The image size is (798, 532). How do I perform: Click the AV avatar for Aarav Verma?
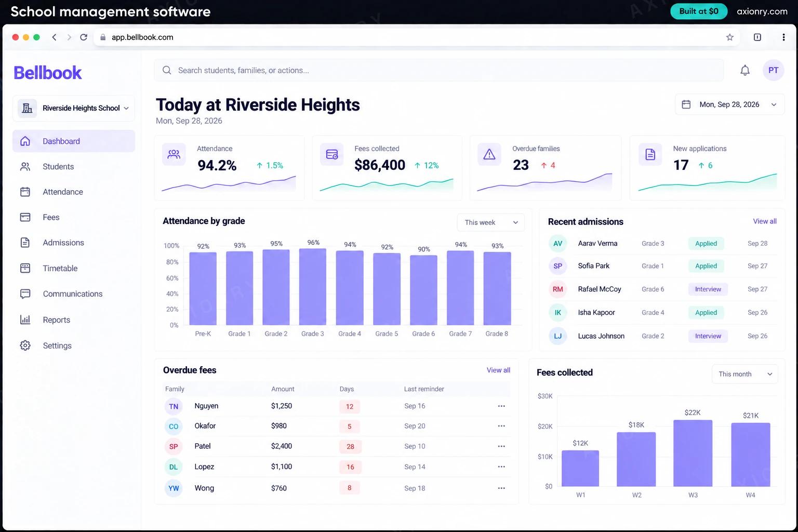click(x=557, y=243)
